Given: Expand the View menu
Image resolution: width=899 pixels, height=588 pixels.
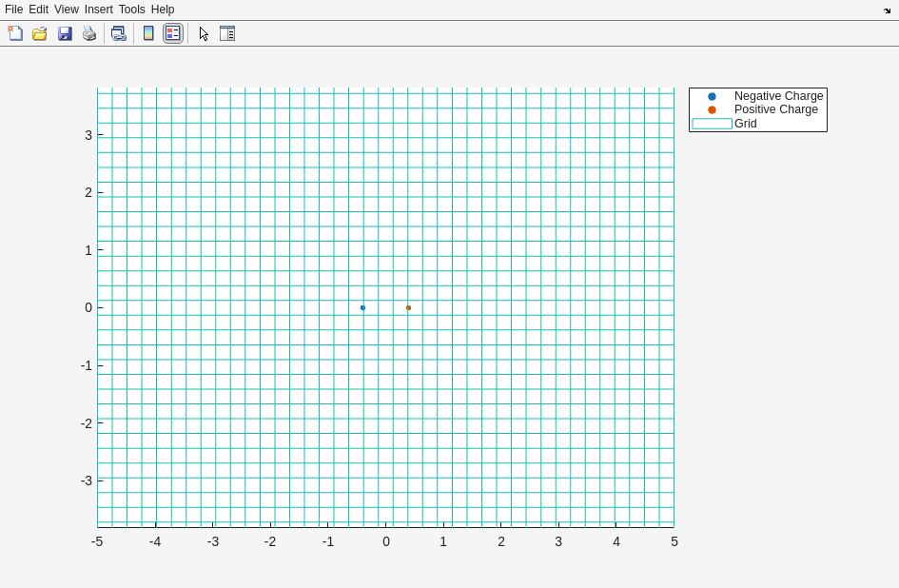Looking at the screenshot, I should (67, 10).
